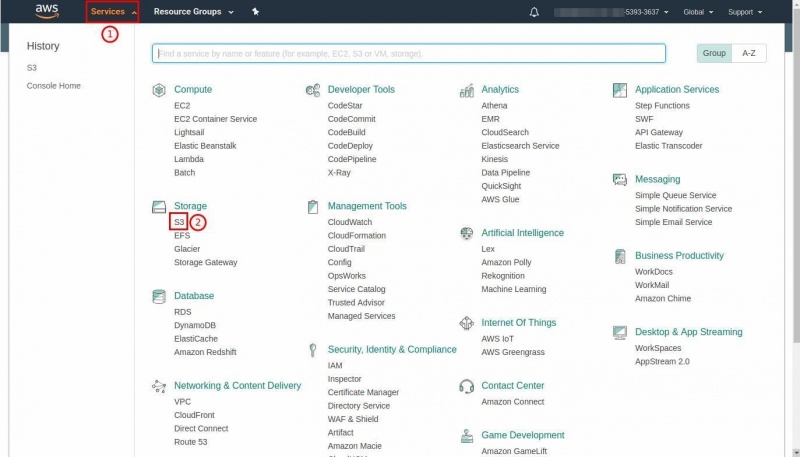
Task: Focus the find a service search box
Action: click(x=409, y=53)
